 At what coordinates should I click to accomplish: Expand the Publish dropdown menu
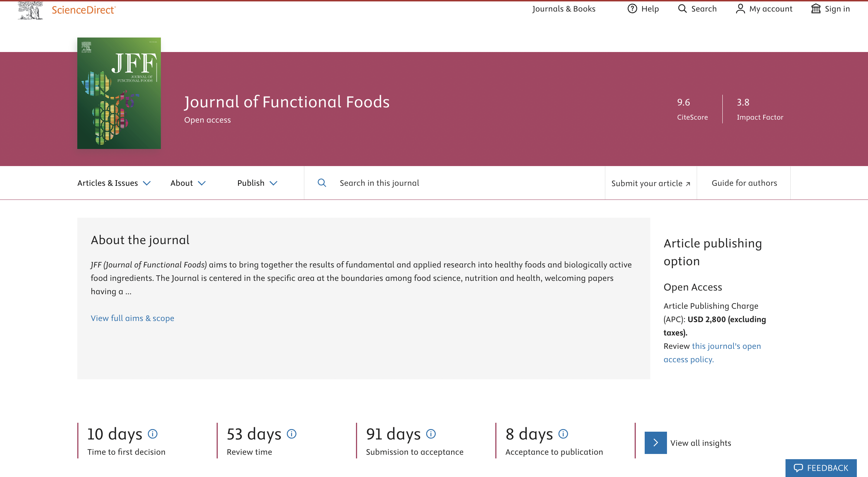tap(257, 183)
